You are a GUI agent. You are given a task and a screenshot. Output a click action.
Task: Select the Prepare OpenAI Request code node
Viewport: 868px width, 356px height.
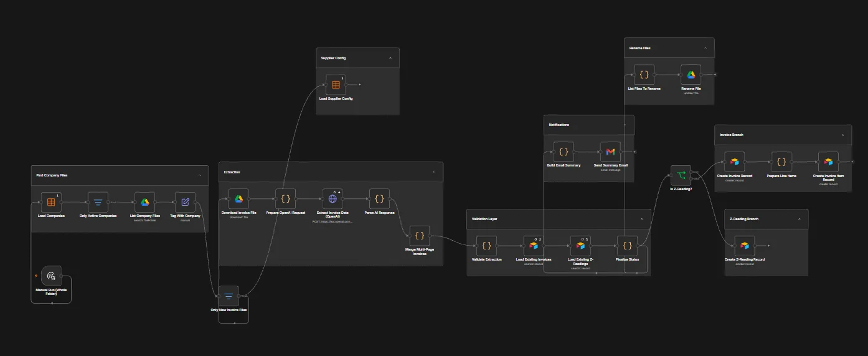pyautogui.click(x=286, y=199)
